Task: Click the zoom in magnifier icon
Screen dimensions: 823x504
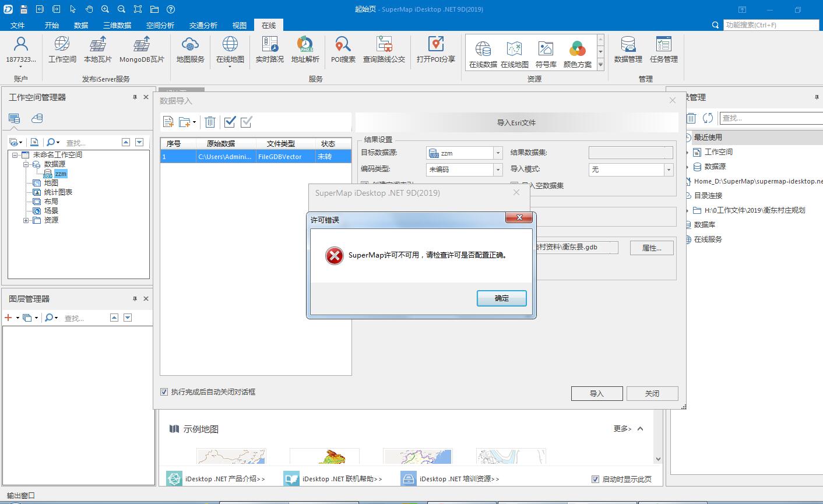Action: pos(105,9)
